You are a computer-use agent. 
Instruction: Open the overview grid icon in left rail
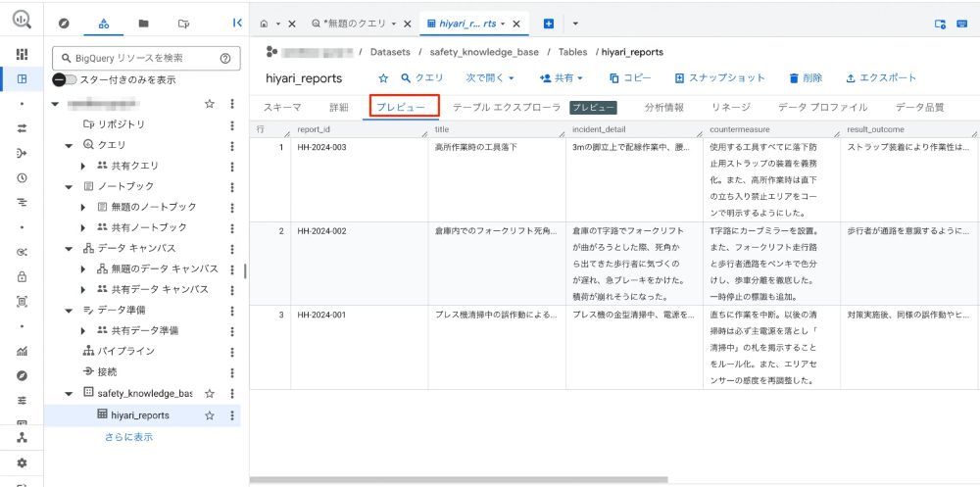(22, 55)
